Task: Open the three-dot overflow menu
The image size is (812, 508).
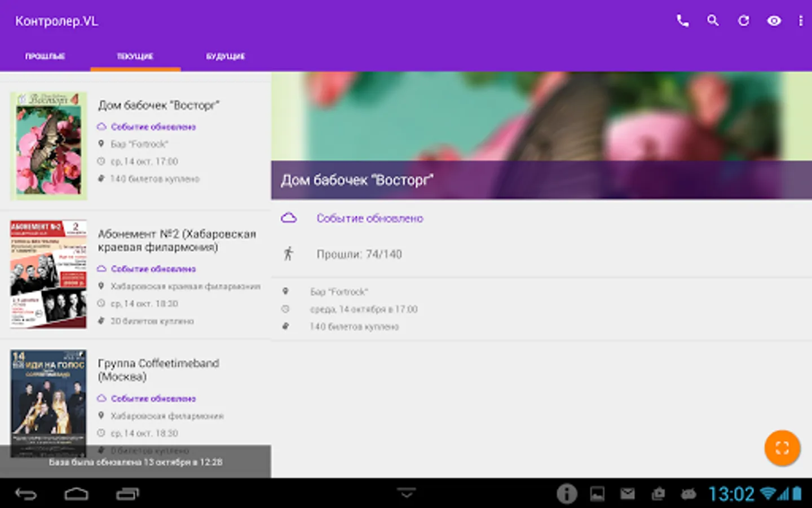Action: click(x=801, y=21)
